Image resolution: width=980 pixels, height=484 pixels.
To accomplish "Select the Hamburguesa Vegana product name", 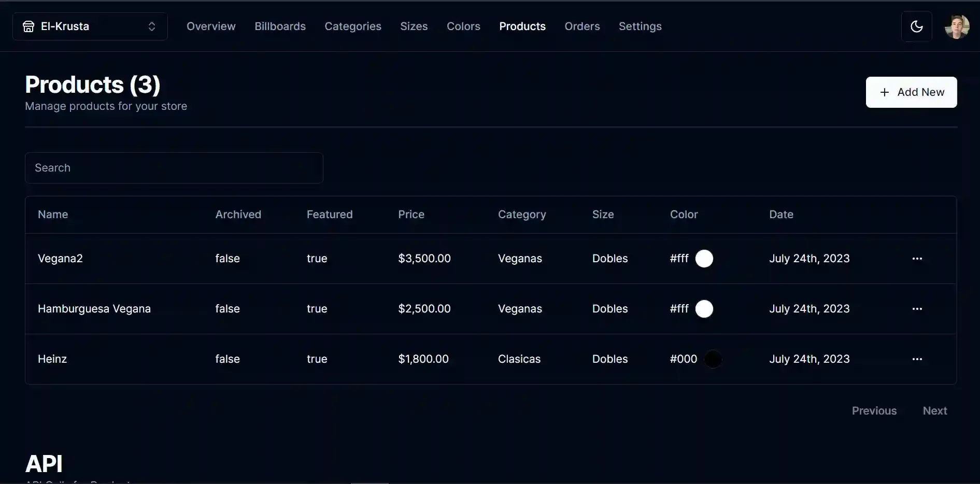I will pyautogui.click(x=94, y=309).
